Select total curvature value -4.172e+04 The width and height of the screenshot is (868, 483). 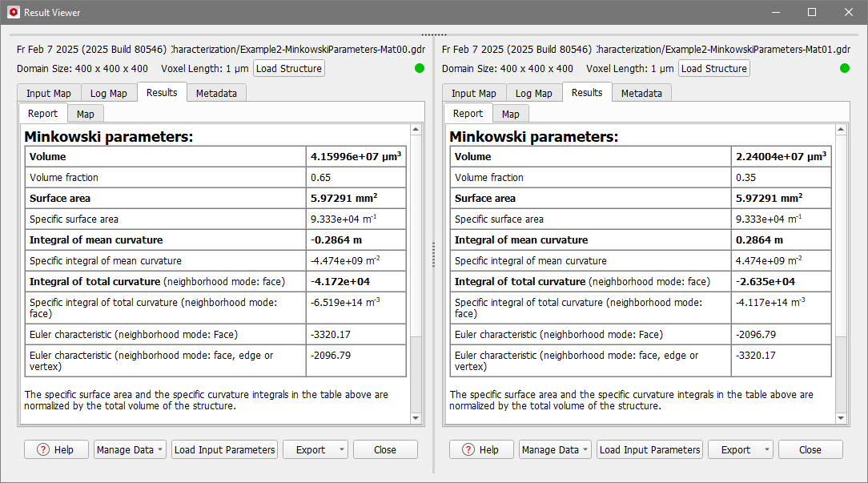(x=340, y=281)
